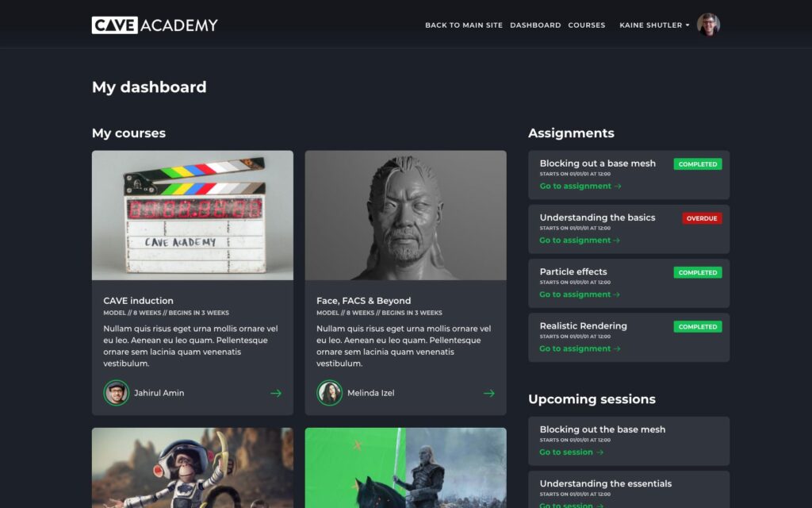Screen dimensions: 812x508
Task: Select Back to Main Site in navigation
Action: (x=464, y=25)
